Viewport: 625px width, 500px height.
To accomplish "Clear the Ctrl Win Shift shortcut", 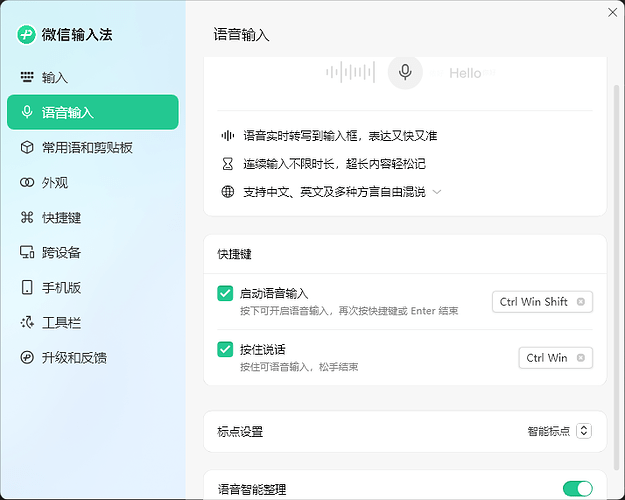I will click(581, 302).
